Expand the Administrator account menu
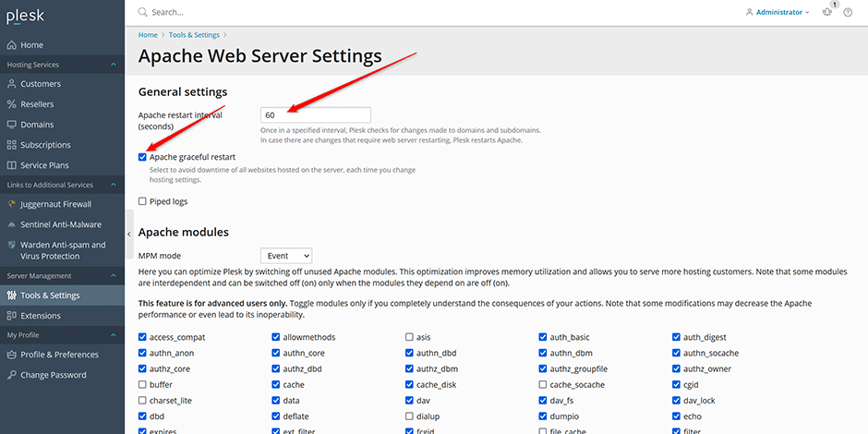868x434 pixels. coord(778,13)
